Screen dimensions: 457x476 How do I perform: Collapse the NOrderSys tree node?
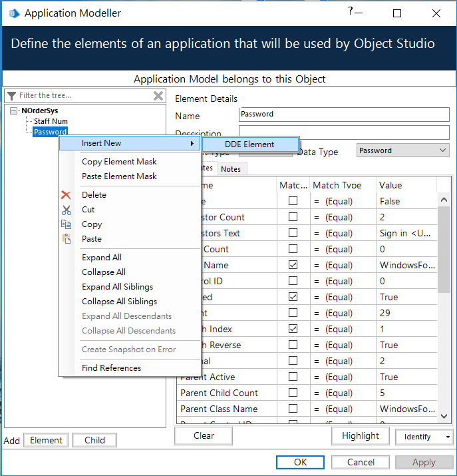(13, 111)
